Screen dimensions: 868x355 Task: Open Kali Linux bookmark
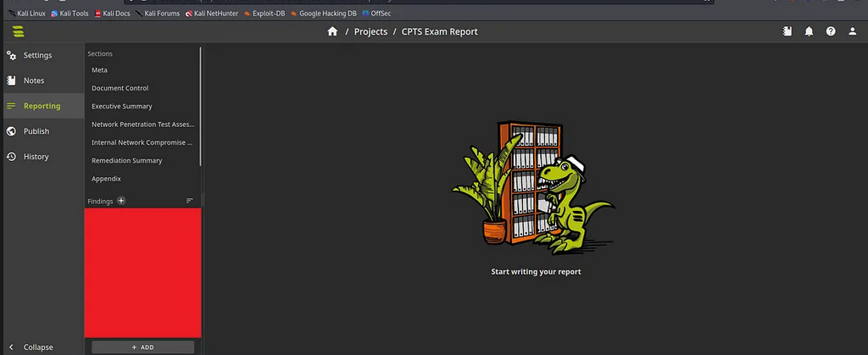click(x=27, y=14)
